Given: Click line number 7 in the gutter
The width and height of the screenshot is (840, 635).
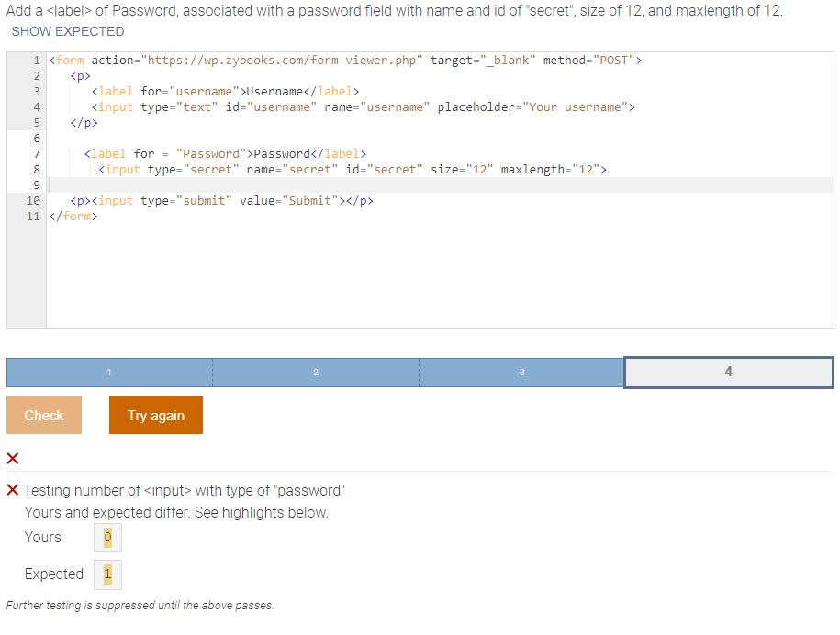Looking at the screenshot, I should click(x=35, y=153).
